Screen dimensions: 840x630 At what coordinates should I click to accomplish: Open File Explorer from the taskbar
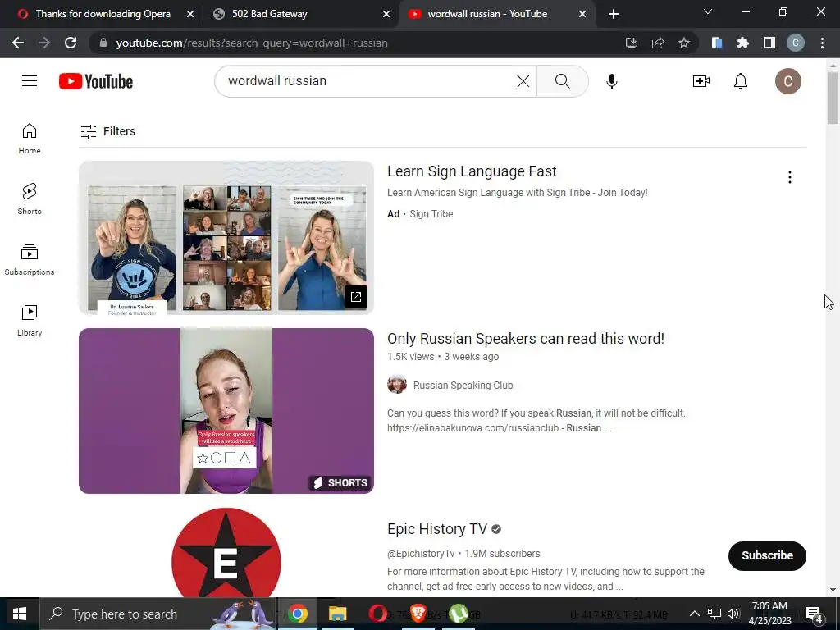click(337, 614)
